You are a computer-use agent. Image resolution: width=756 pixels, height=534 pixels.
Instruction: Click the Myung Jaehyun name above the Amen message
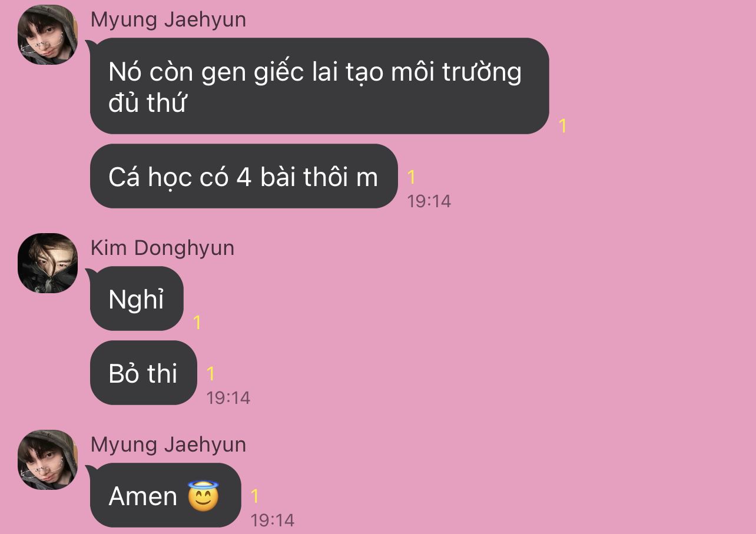click(168, 445)
